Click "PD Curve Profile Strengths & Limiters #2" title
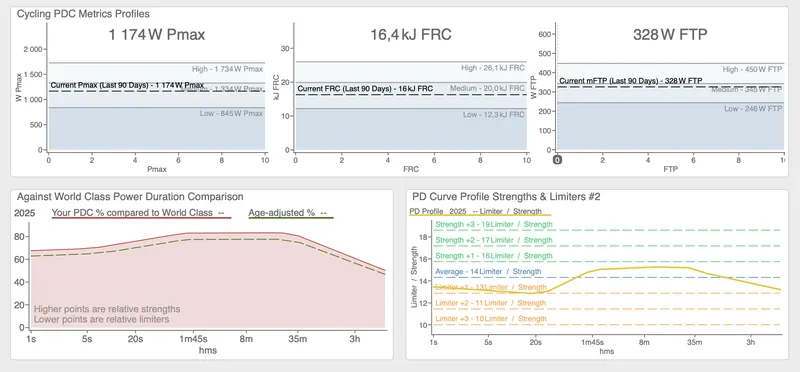Screen dimensions: 800x372 pyautogui.click(x=507, y=196)
